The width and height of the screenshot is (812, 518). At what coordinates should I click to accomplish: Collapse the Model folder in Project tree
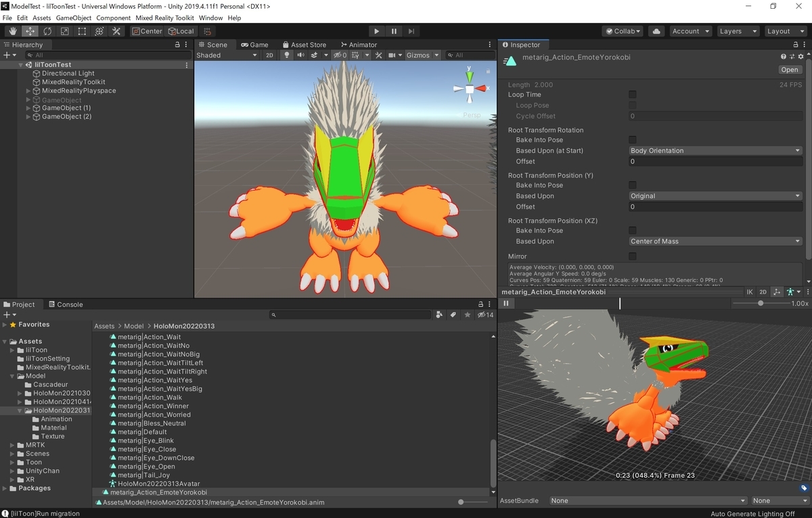coord(12,376)
